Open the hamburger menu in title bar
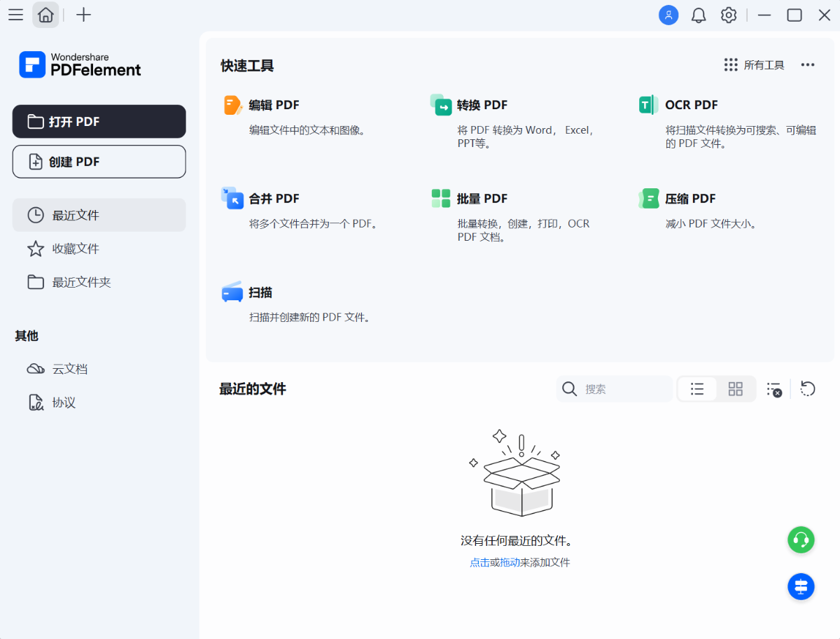Image resolution: width=840 pixels, height=639 pixels. coord(15,15)
